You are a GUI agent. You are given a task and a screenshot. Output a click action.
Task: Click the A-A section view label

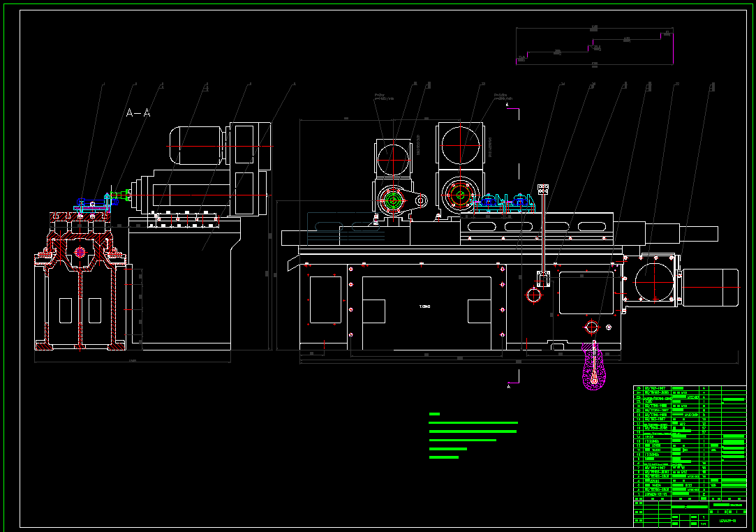[x=138, y=112]
